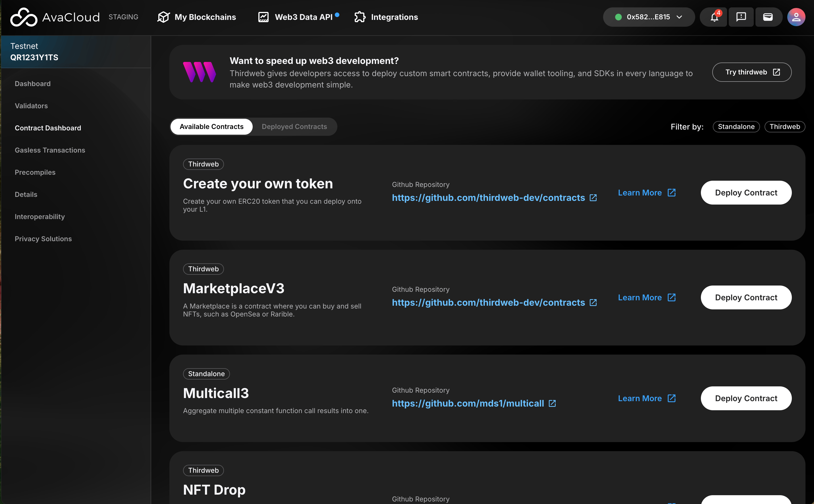Click the Web3 Data API chart icon
The width and height of the screenshot is (814, 504).
[x=263, y=17]
